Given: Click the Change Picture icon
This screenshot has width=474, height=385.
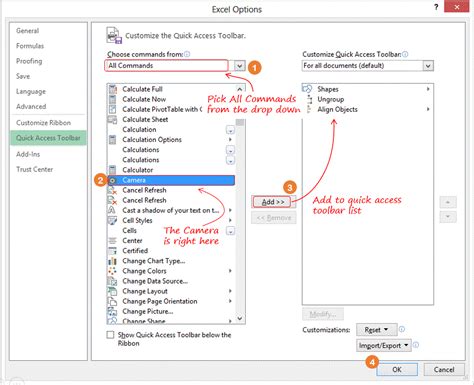Looking at the screenshot, I should 112,312.
